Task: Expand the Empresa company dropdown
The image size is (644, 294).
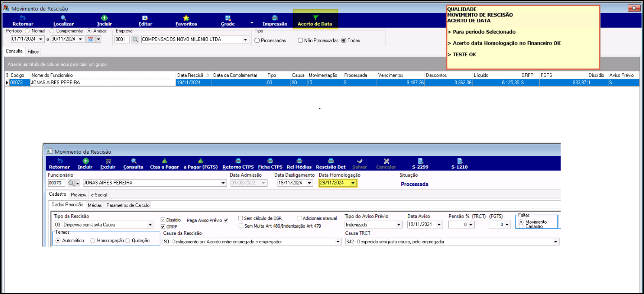Action: [246, 39]
